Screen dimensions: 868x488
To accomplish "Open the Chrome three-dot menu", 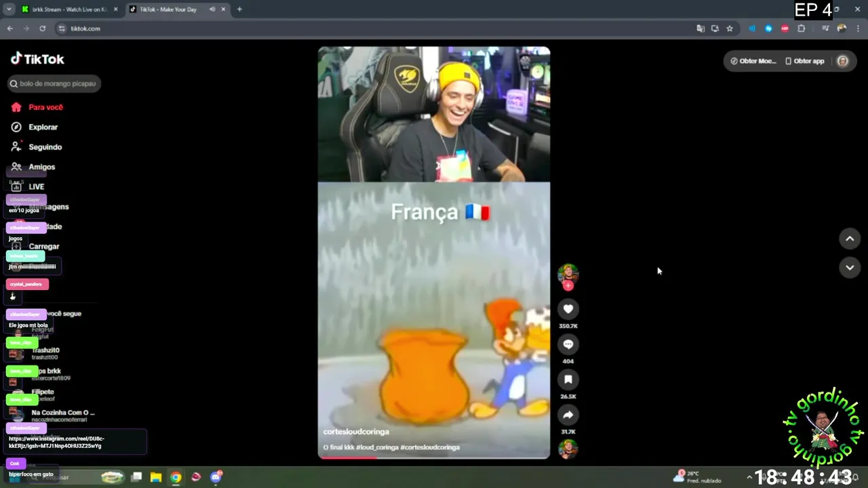I will click(858, 28).
